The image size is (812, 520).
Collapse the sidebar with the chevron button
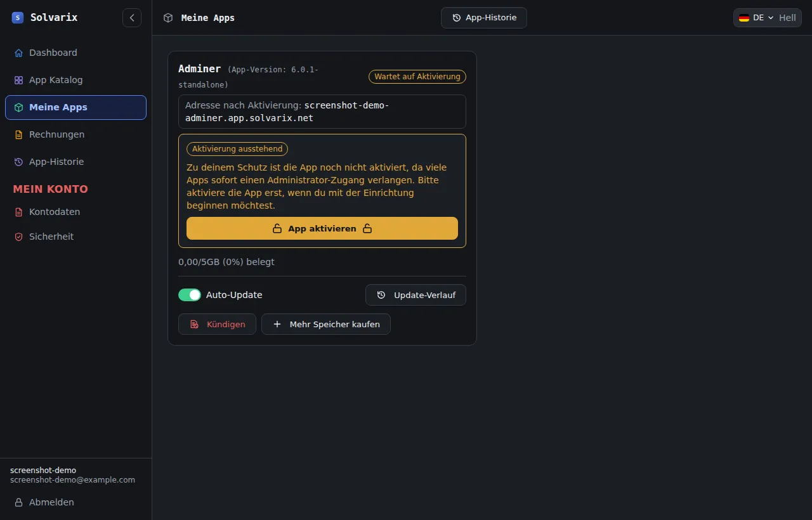pyautogui.click(x=132, y=18)
